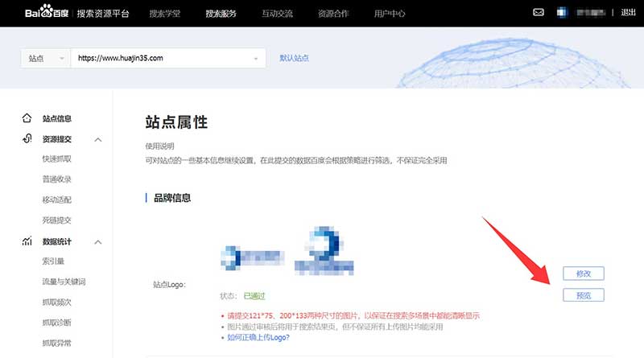Go to 互动交流 menu
Screen dimensions: 644x358
(277, 14)
